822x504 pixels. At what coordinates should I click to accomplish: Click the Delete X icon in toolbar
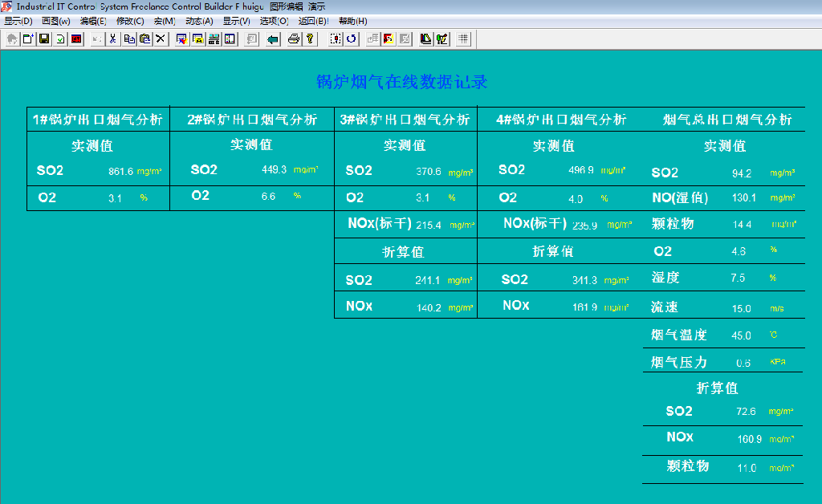(x=161, y=39)
